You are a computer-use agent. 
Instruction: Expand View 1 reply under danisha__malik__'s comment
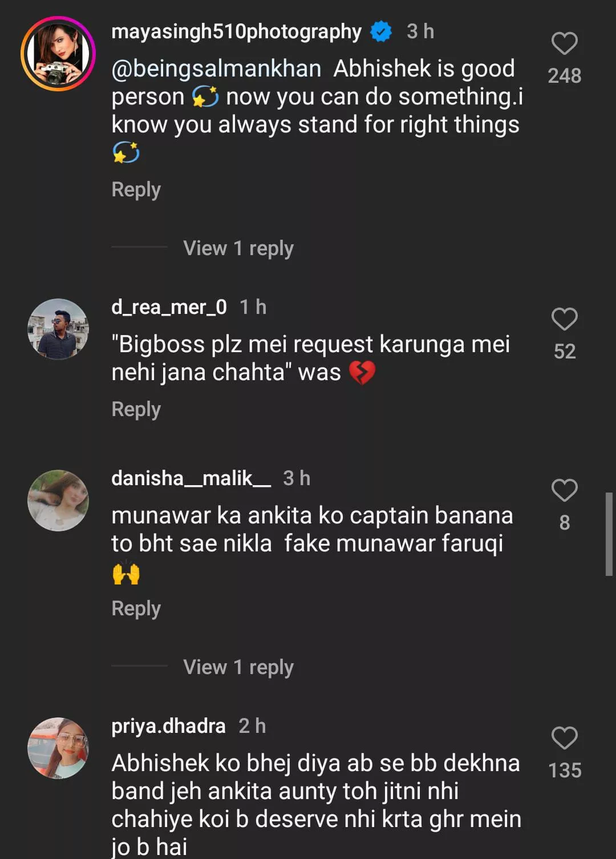[238, 667]
